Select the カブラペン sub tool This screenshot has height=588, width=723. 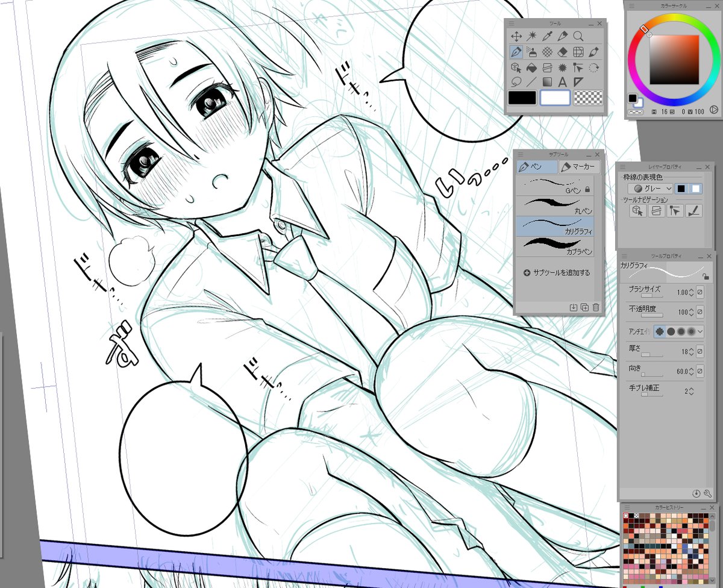(x=555, y=246)
